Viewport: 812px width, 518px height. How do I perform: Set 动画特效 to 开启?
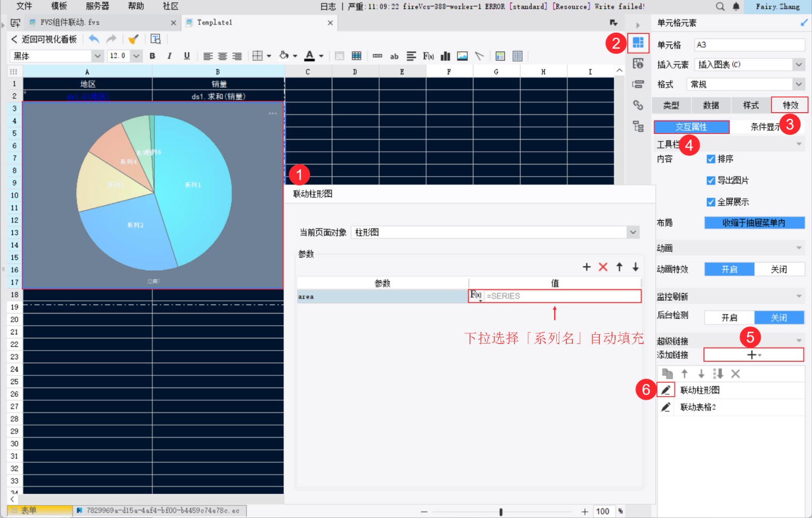tap(729, 269)
